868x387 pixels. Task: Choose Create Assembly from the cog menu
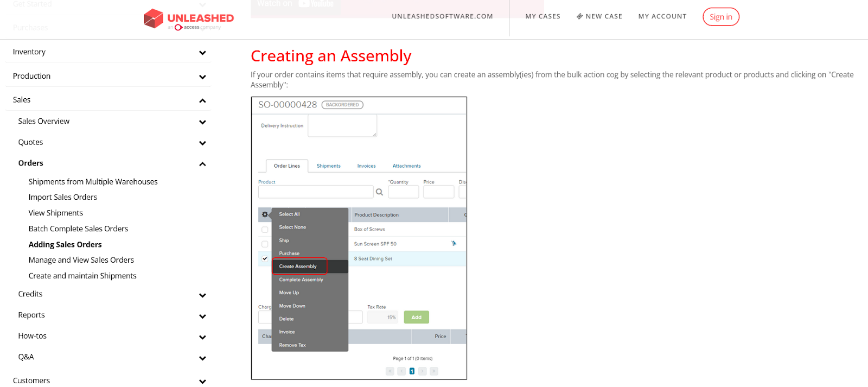coord(298,266)
